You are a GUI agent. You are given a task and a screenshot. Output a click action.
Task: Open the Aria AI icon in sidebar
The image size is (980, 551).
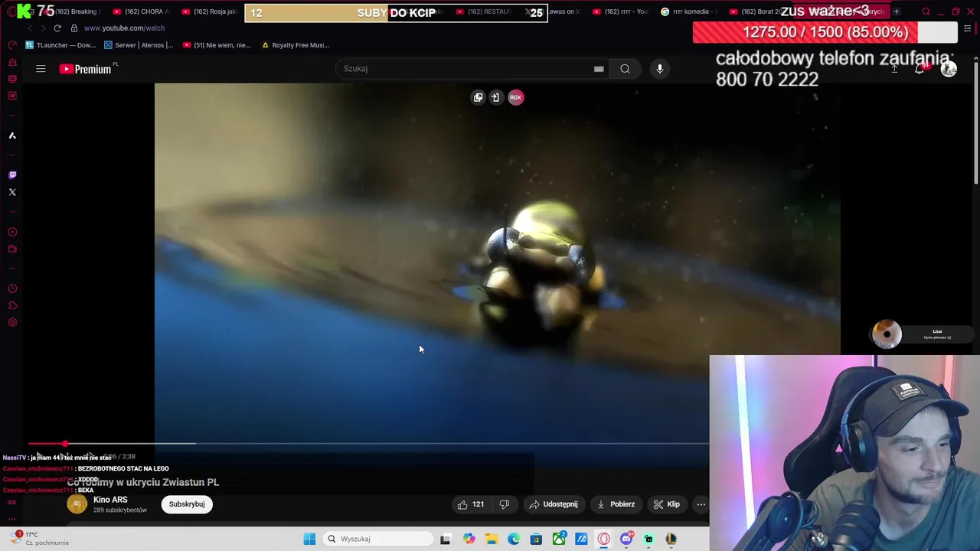(x=12, y=135)
